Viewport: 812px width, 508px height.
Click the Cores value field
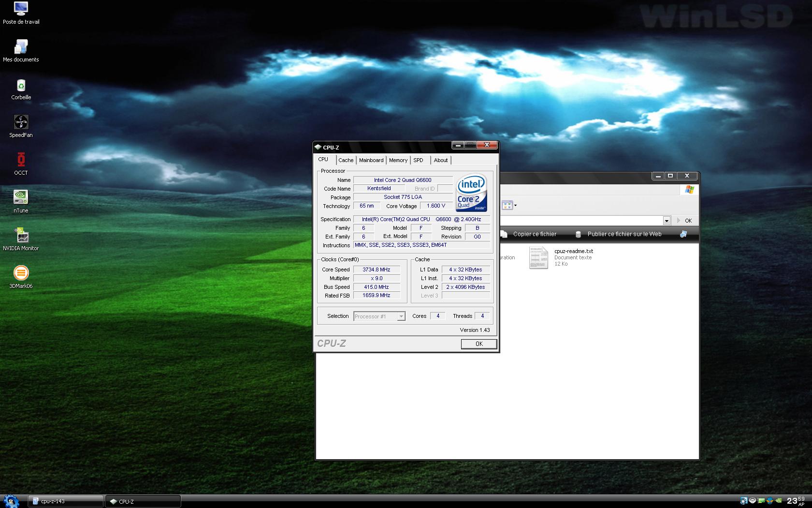[x=438, y=316]
